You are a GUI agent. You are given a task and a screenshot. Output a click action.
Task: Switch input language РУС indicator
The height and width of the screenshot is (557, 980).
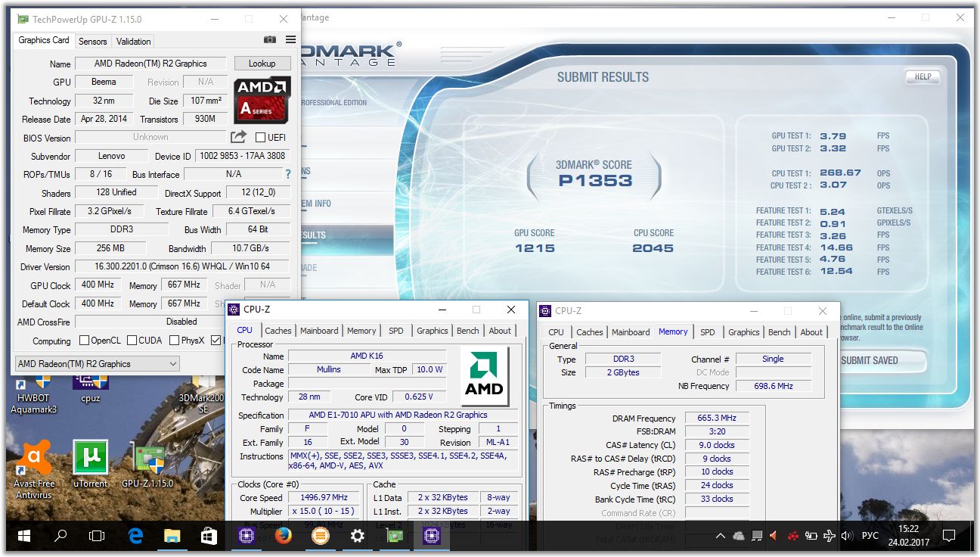[870, 536]
